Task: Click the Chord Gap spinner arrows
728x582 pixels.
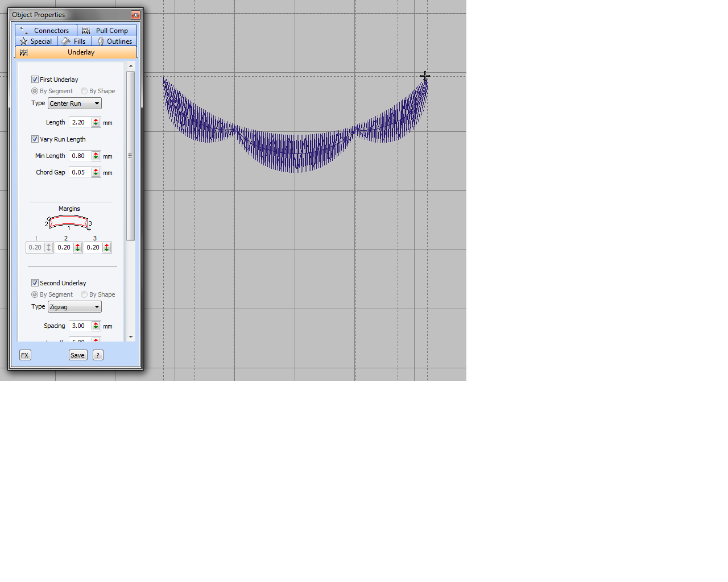Action: coord(96,172)
